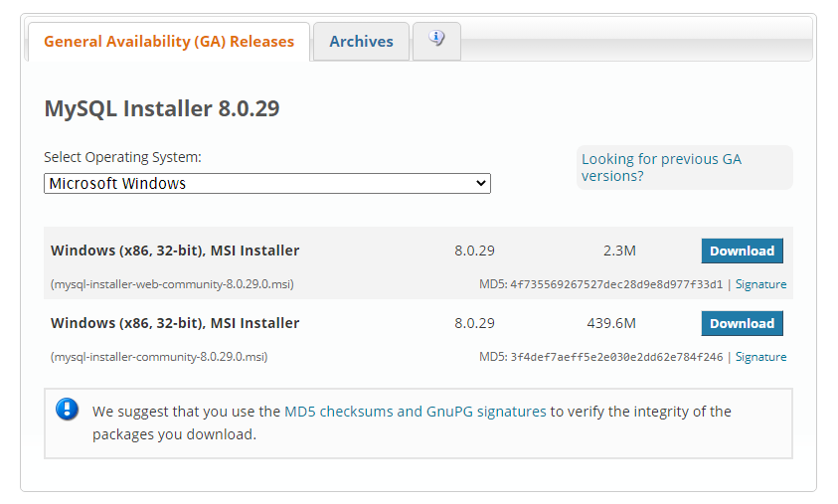Click the MD5 hash starting with 4f7355
This screenshot has height=504, width=838.
616,284
